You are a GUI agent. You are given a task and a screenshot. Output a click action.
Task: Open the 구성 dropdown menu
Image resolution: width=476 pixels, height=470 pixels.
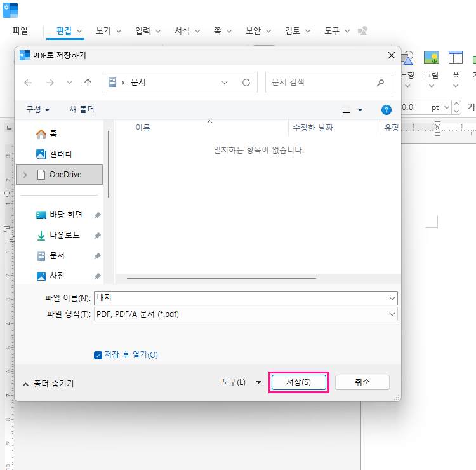point(37,110)
